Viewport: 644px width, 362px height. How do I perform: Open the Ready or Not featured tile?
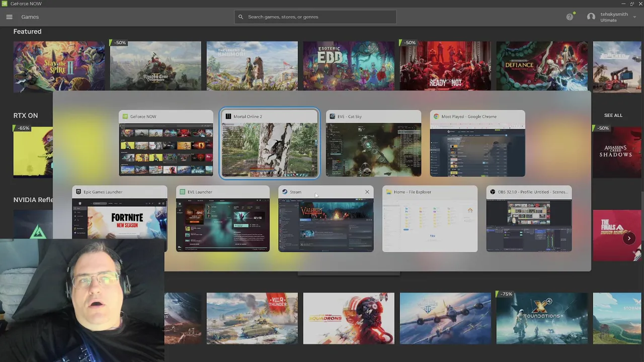tap(445, 66)
